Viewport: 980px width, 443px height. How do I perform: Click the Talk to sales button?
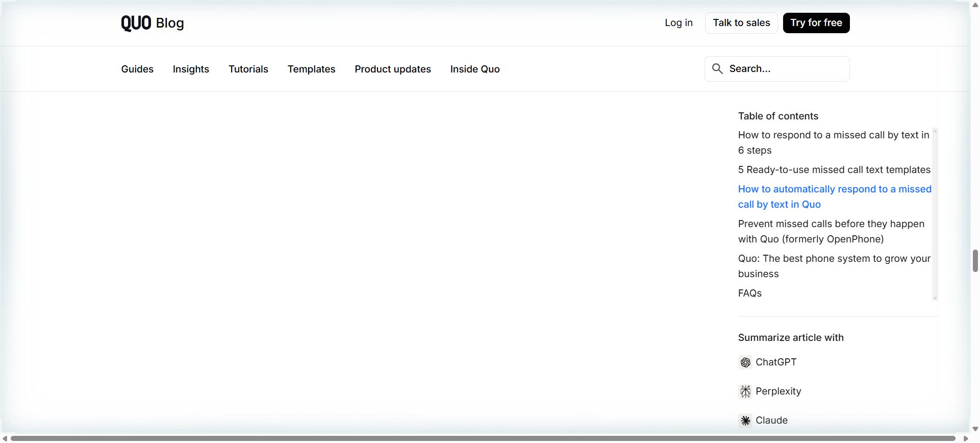741,23
